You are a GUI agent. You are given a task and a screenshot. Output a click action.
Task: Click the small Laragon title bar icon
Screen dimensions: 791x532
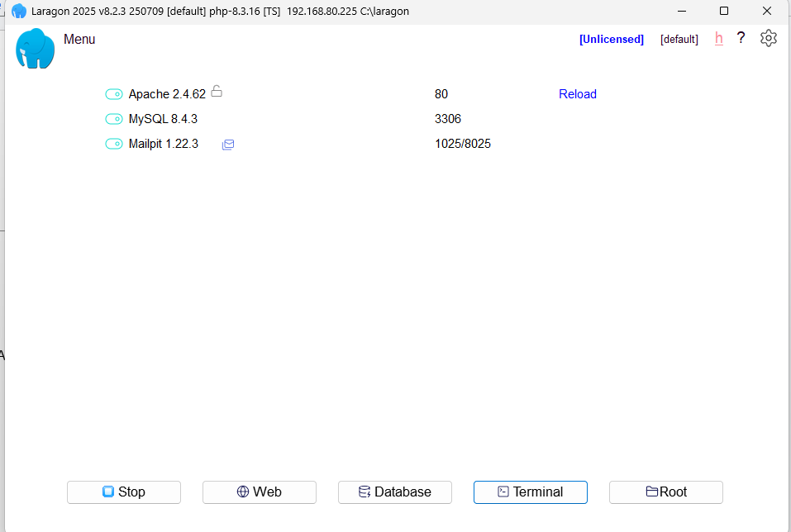coord(18,11)
